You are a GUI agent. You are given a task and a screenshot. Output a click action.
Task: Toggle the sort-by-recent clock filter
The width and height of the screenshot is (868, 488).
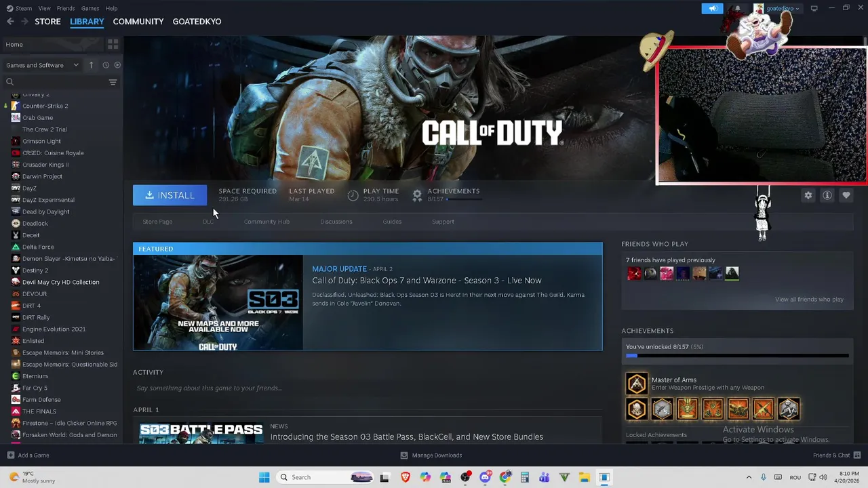tap(106, 65)
